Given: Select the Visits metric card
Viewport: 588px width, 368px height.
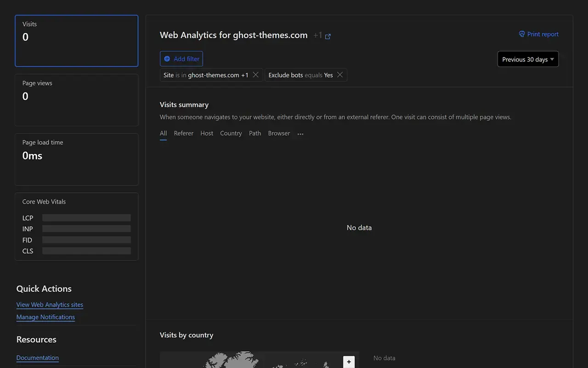Looking at the screenshot, I should [x=77, y=41].
